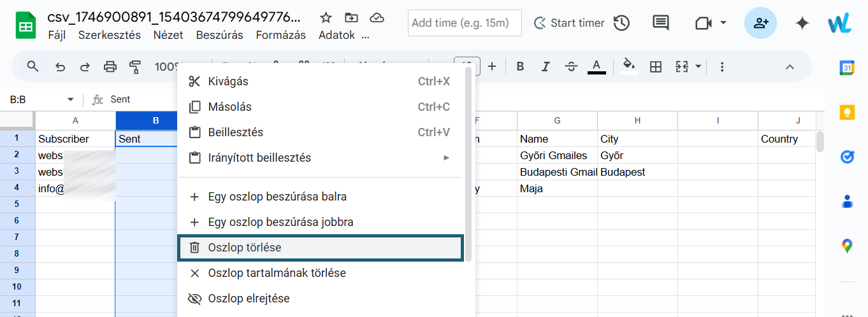Redo the last action
Image resolution: width=868 pixels, height=317 pixels.
(x=85, y=66)
